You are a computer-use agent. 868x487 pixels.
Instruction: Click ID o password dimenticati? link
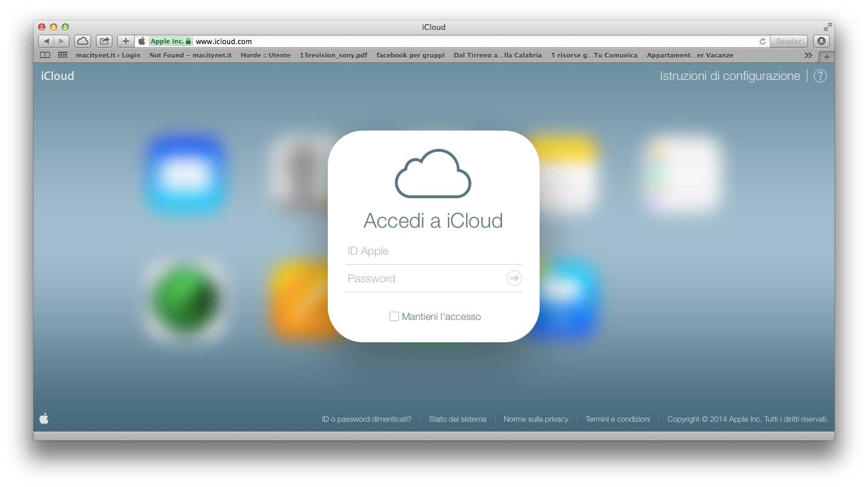367,419
